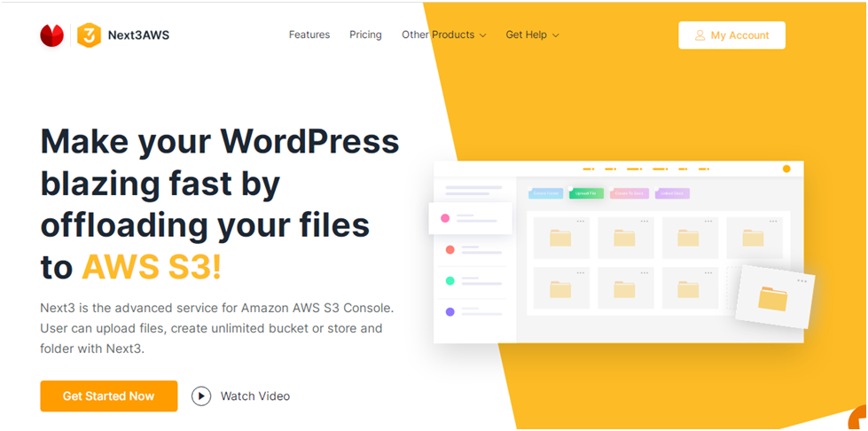
Task: Open the Next3AWS brand name link
Action: [x=138, y=35]
